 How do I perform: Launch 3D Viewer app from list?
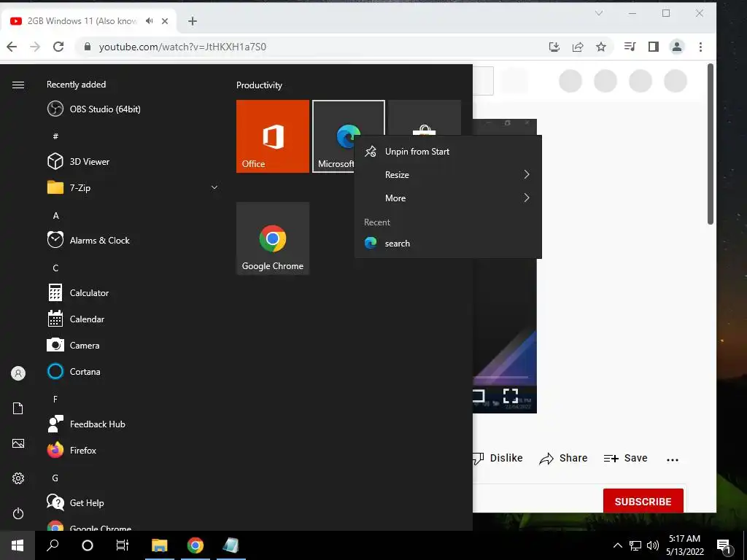pos(78,161)
